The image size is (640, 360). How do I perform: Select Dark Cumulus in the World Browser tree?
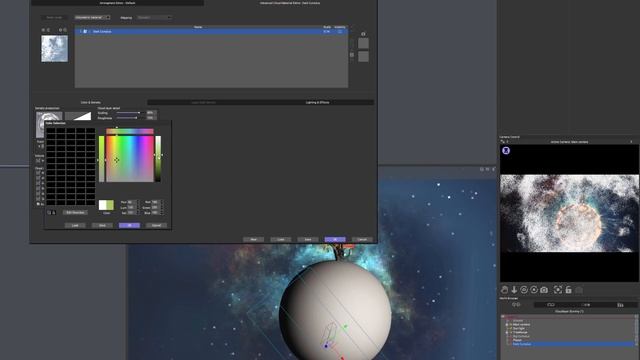tap(522, 344)
